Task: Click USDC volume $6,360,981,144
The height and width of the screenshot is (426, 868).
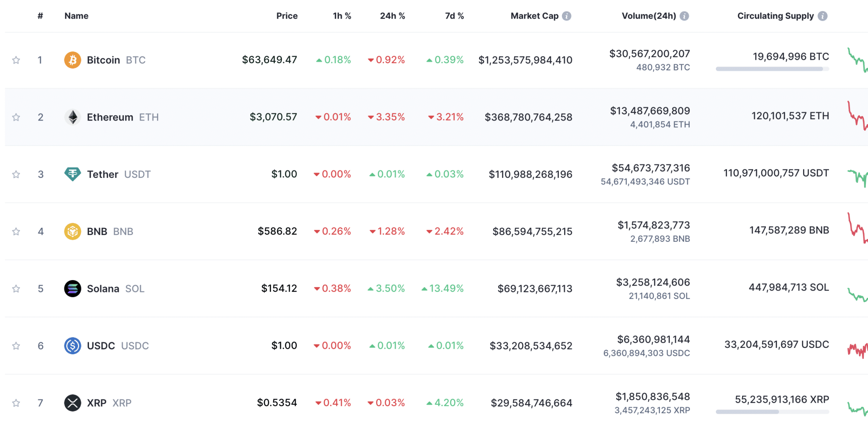Action: [x=654, y=339]
